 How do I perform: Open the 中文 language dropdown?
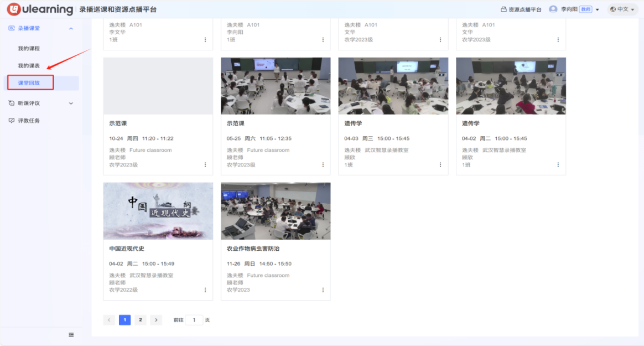[x=622, y=9]
